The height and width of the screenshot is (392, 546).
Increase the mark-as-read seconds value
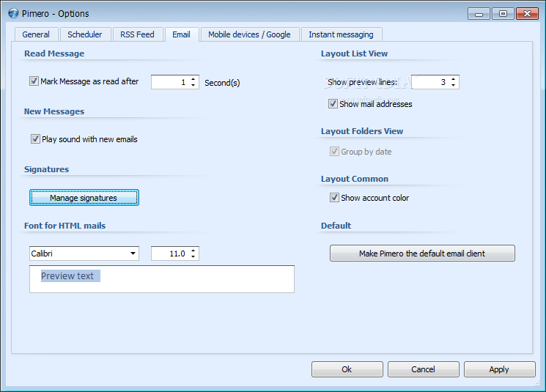coord(193,79)
